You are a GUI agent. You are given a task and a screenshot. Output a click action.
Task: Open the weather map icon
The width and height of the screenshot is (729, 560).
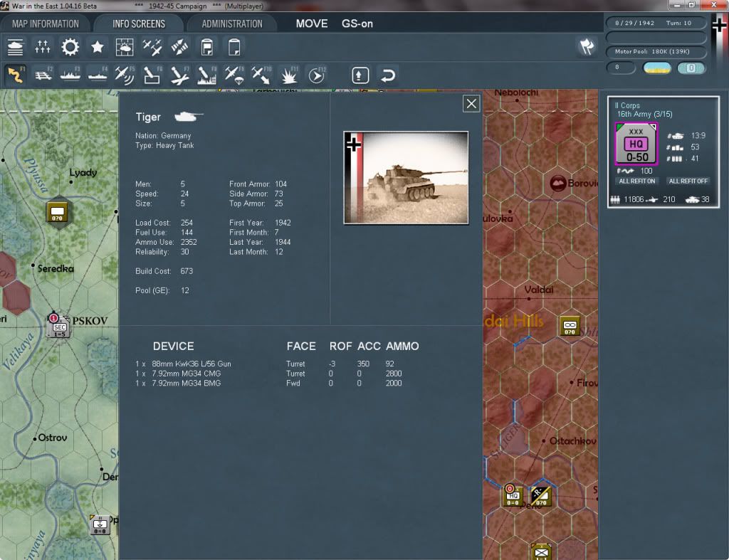click(124, 47)
